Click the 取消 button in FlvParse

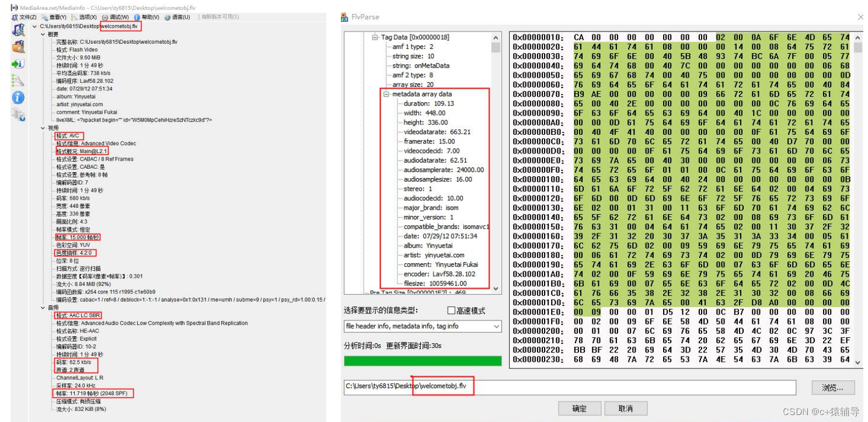point(625,409)
